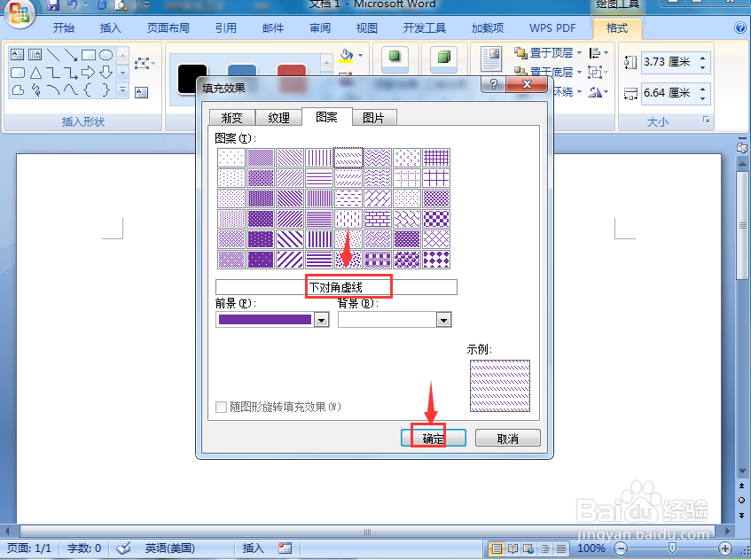Select the brick pattern thumbnail
The height and width of the screenshot is (560, 751).
pos(378,219)
